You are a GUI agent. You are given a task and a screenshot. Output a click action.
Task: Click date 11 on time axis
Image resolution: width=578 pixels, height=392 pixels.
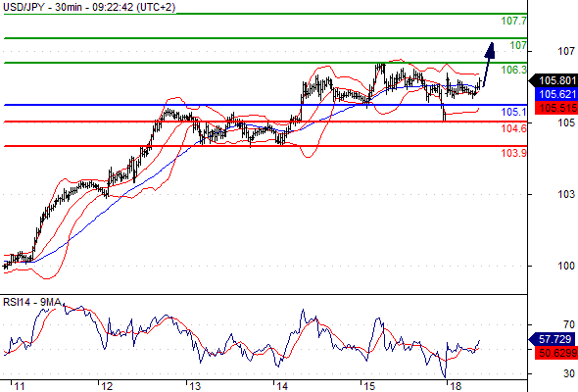20,386
